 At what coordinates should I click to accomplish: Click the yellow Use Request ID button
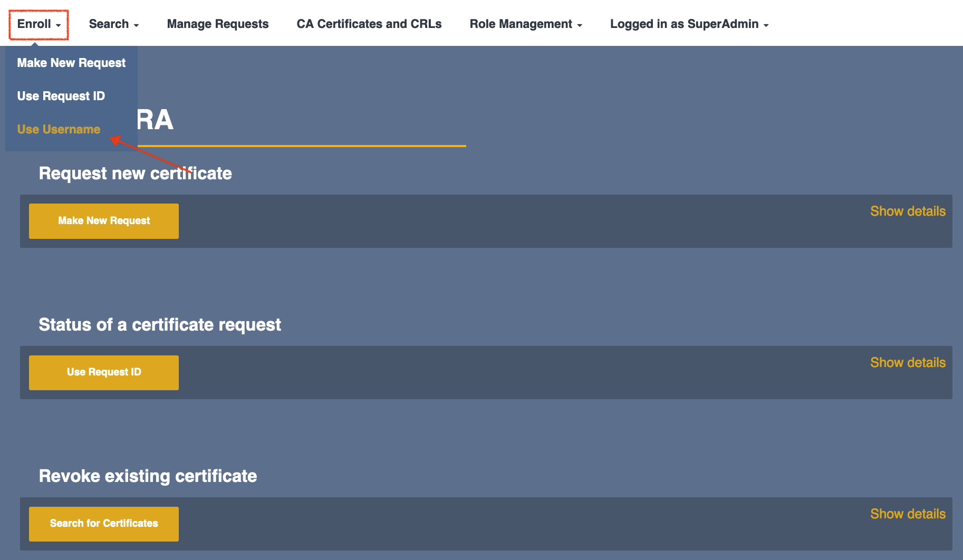(x=104, y=372)
